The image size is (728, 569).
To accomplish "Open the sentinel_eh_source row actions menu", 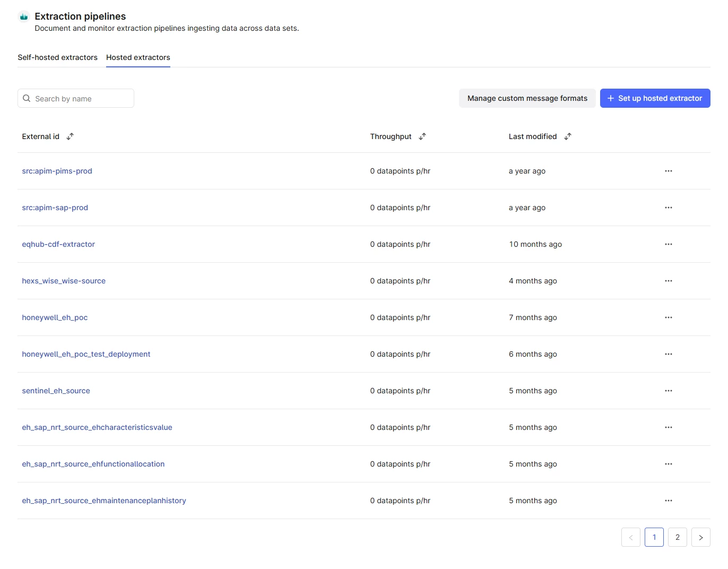I will 668,391.
